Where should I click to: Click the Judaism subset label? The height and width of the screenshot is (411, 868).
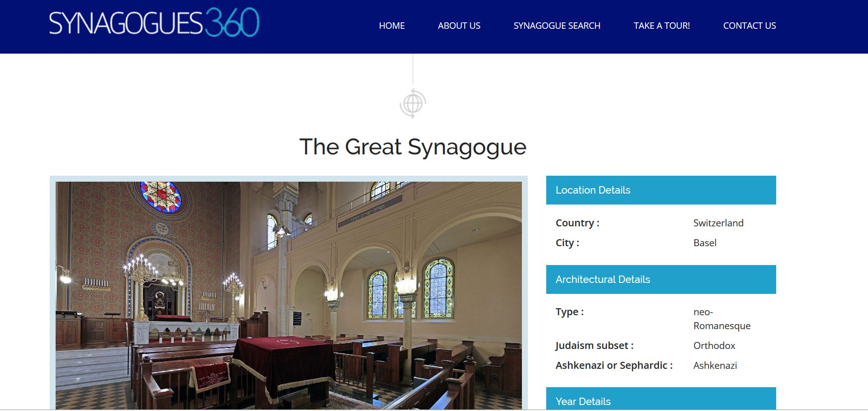(594, 345)
